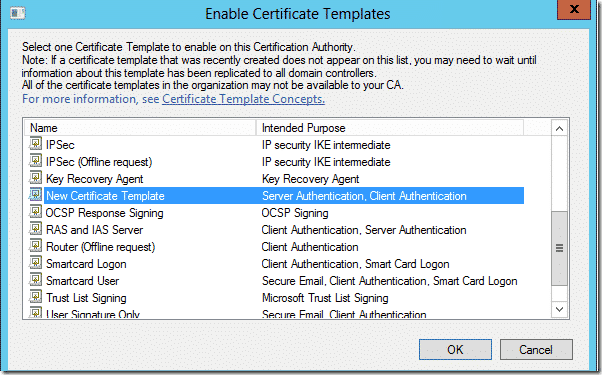Dismiss dialog with the Cancel button
Screen dimensions: 602x375
[x=536, y=349]
